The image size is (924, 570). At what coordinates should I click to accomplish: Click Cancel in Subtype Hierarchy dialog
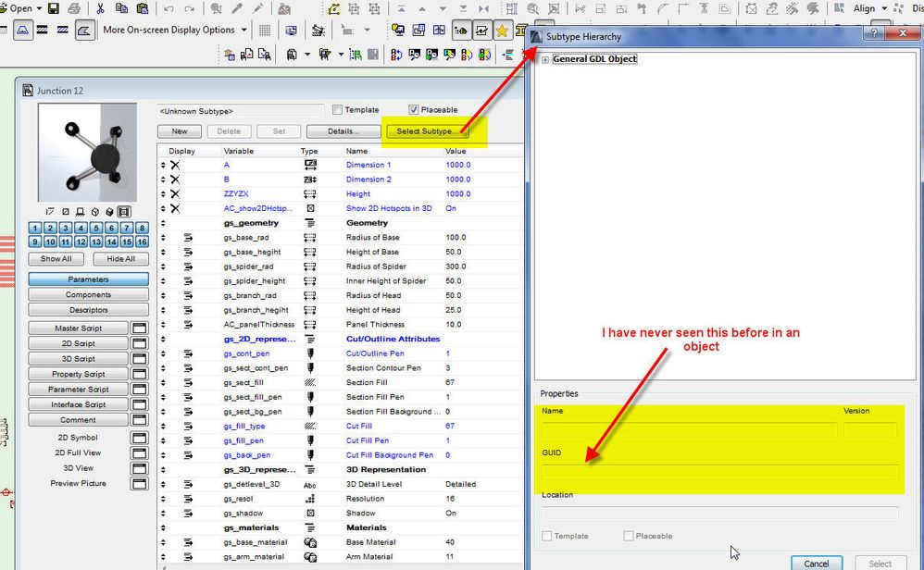[816, 563]
